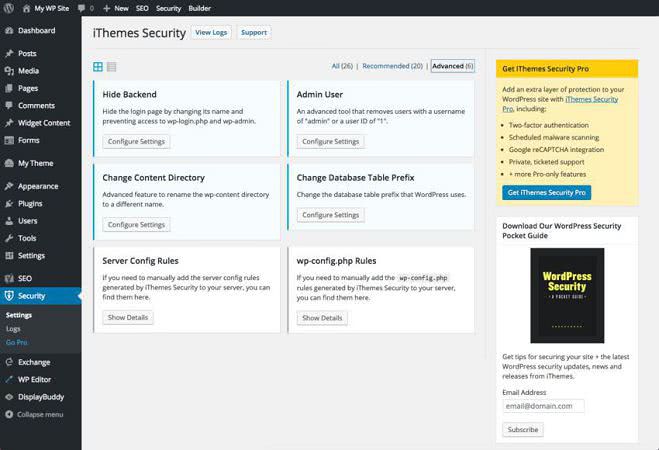Screen dimensions: 659x450
Task: Open Posts from the sidebar
Action: click(x=27, y=53)
